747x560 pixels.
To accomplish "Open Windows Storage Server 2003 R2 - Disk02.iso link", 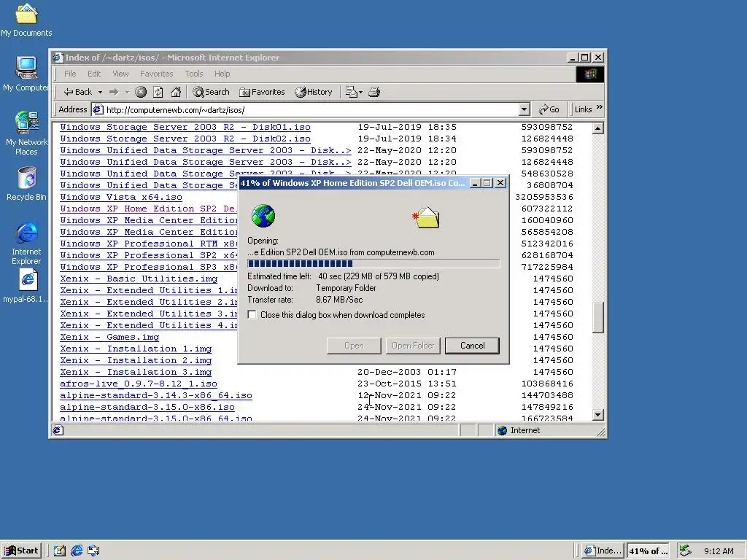I will 185,139.
